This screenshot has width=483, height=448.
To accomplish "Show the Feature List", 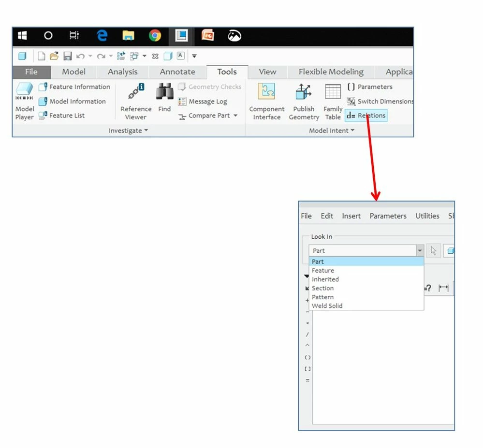I will pyautogui.click(x=61, y=116).
